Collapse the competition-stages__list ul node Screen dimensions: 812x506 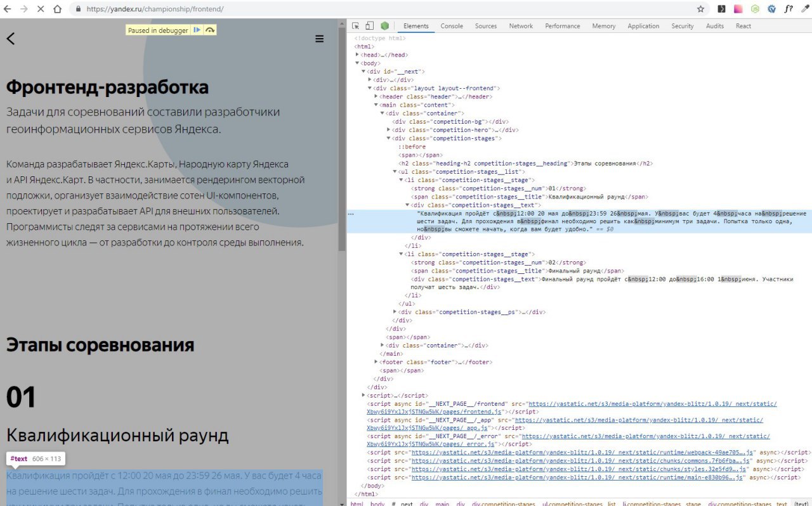pos(395,172)
